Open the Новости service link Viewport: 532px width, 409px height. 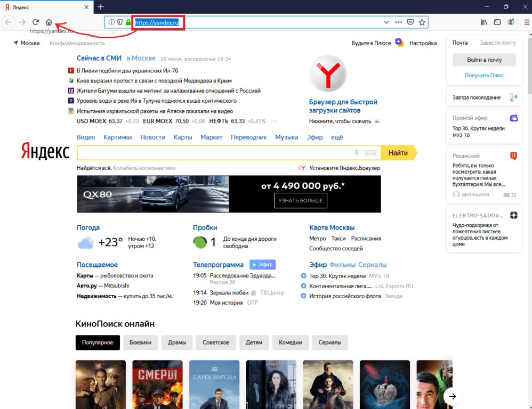pos(152,137)
